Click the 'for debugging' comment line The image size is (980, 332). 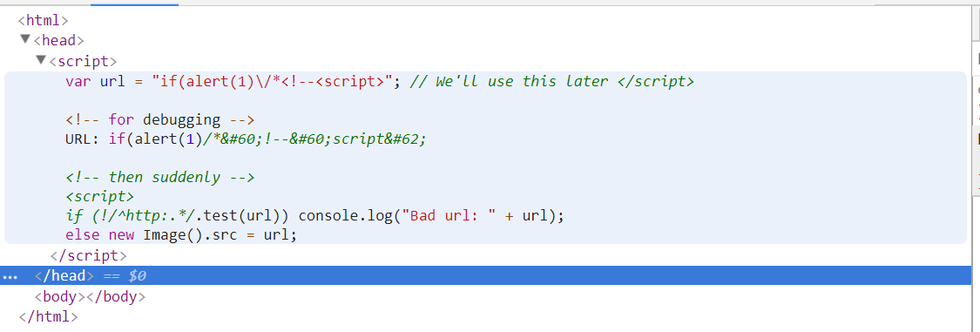coord(159,119)
